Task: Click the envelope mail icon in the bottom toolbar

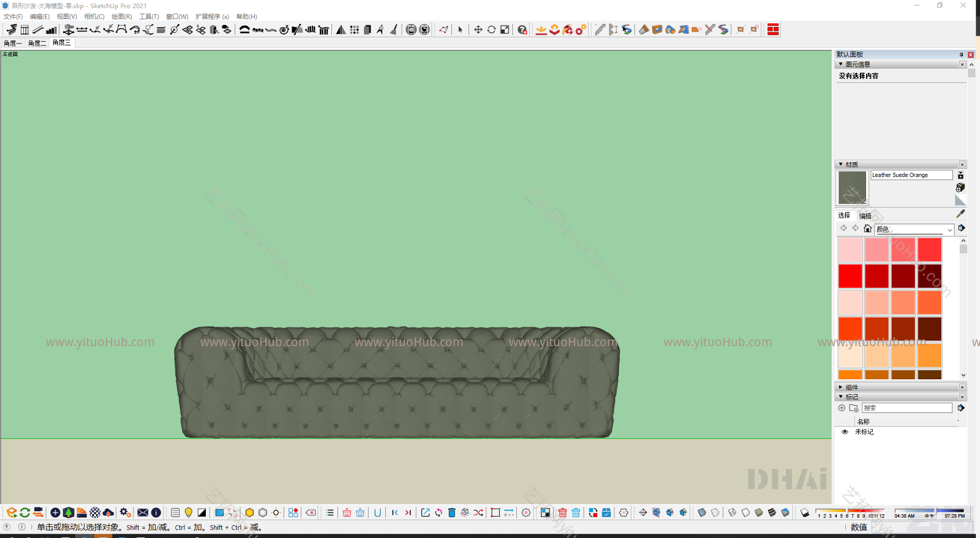Action: (x=143, y=512)
